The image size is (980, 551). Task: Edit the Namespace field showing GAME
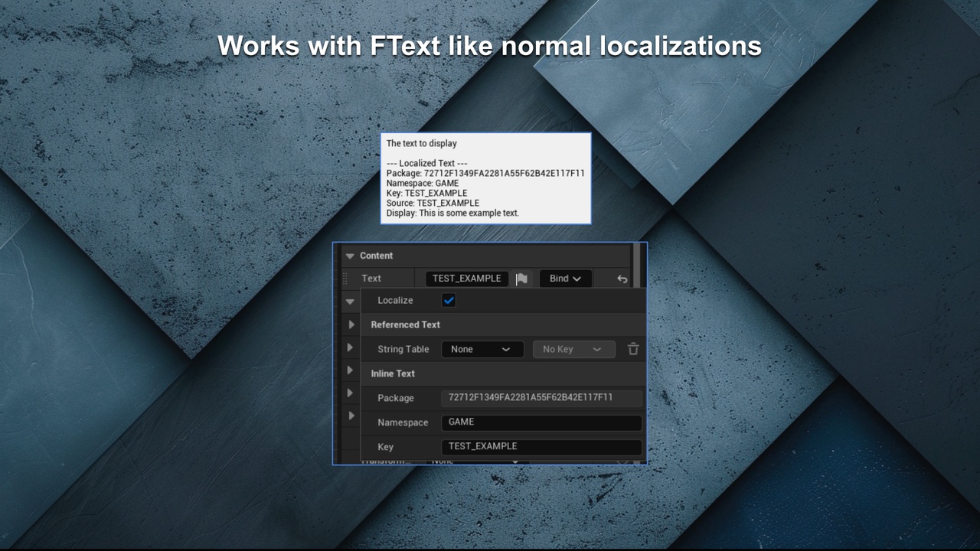[541, 422]
